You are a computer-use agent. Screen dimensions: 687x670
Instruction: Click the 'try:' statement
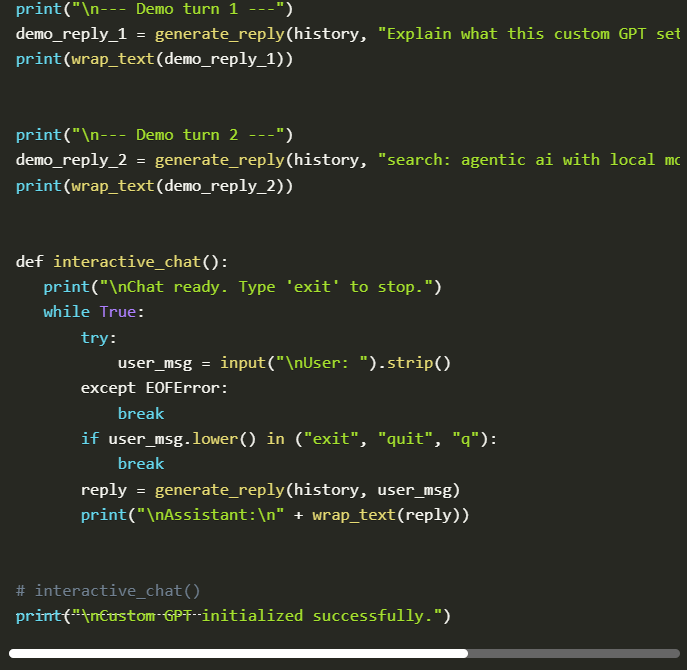pyautogui.click(x=99, y=338)
